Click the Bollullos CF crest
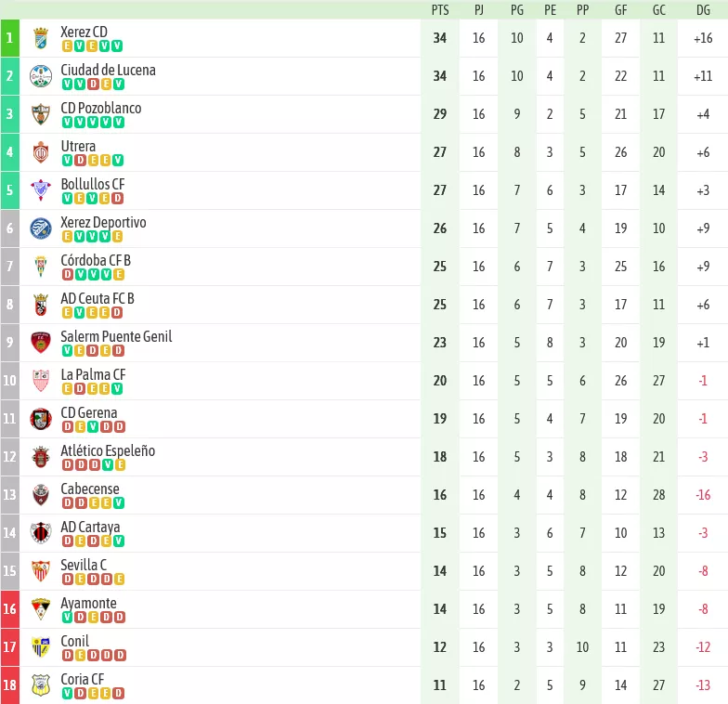The image size is (728, 704). click(41, 190)
